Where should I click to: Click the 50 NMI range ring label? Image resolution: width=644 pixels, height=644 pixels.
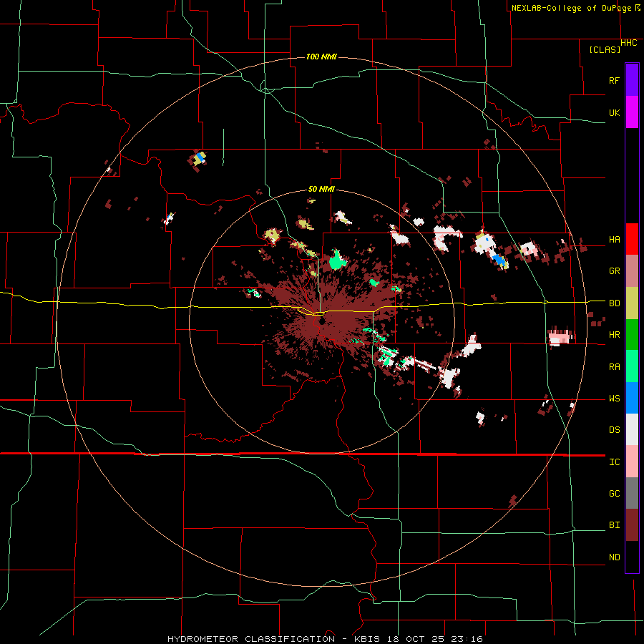321,189
